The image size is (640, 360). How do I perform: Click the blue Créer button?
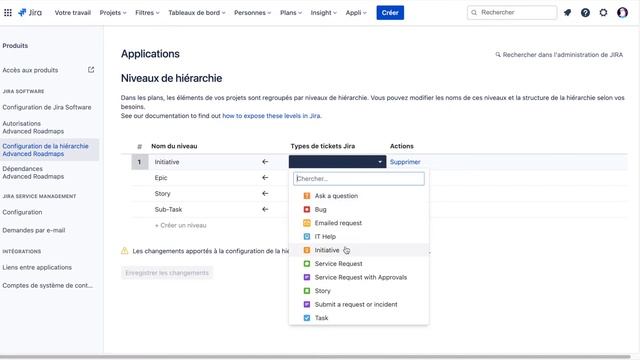[390, 13]
